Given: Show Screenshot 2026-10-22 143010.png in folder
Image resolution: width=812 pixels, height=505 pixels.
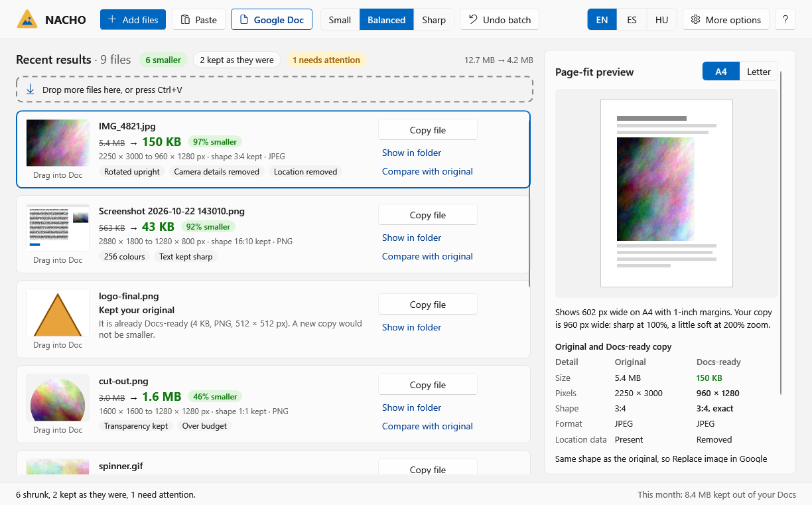Looking at the screenshot, I should coord(411,238).
